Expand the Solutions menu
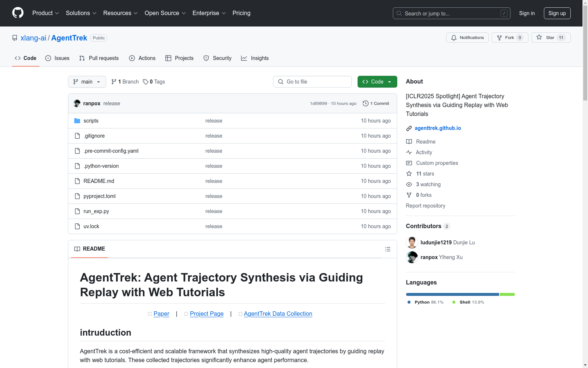Screen dimensions: 588x368 point(81,13)
